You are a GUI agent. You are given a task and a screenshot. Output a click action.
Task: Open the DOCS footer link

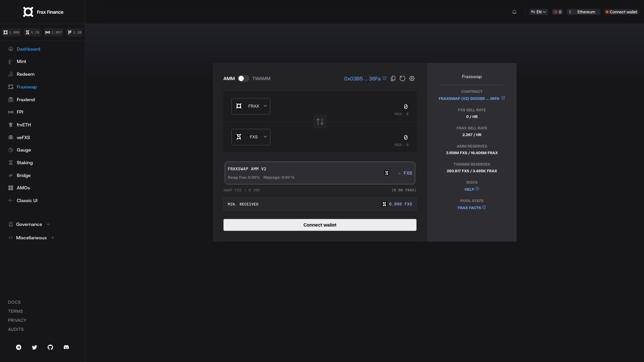coord(14,302)
